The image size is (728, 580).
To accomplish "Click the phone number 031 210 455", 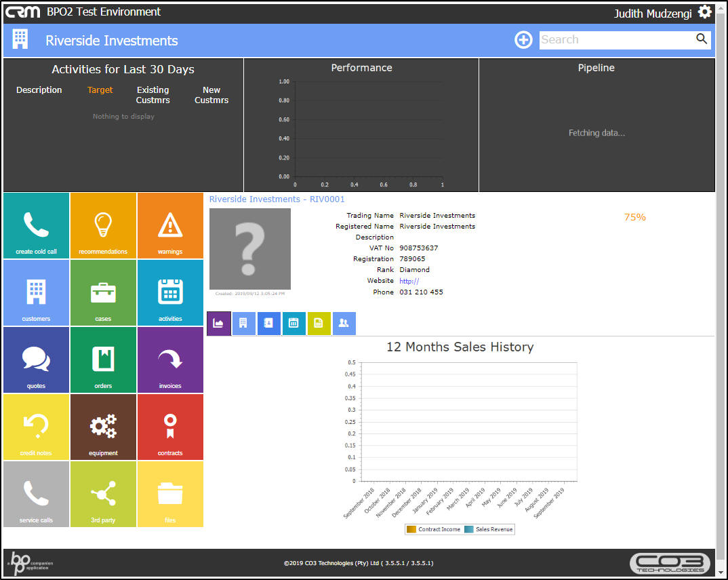I will tap(421, 292).
